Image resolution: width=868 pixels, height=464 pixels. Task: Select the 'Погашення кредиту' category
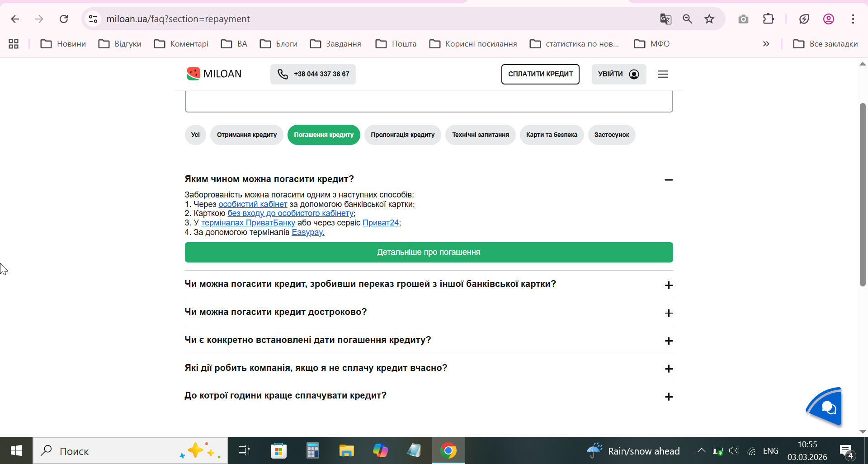point(324,135)
